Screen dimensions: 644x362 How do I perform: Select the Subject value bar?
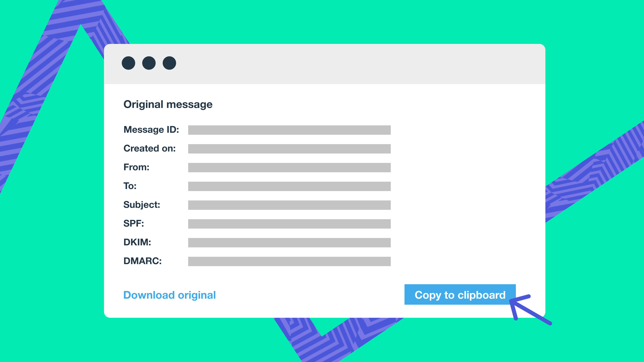pyautogui.click(x=289, y=205)
